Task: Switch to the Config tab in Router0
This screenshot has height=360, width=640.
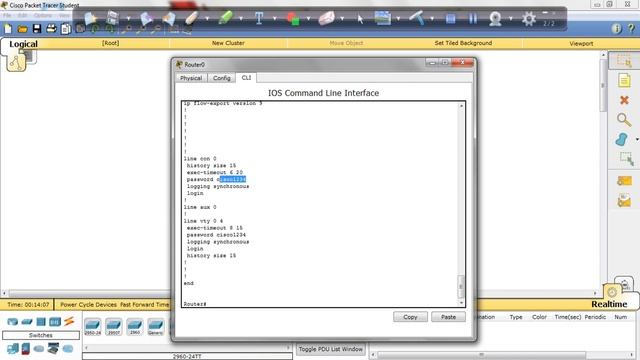Action: pos(222,78)
